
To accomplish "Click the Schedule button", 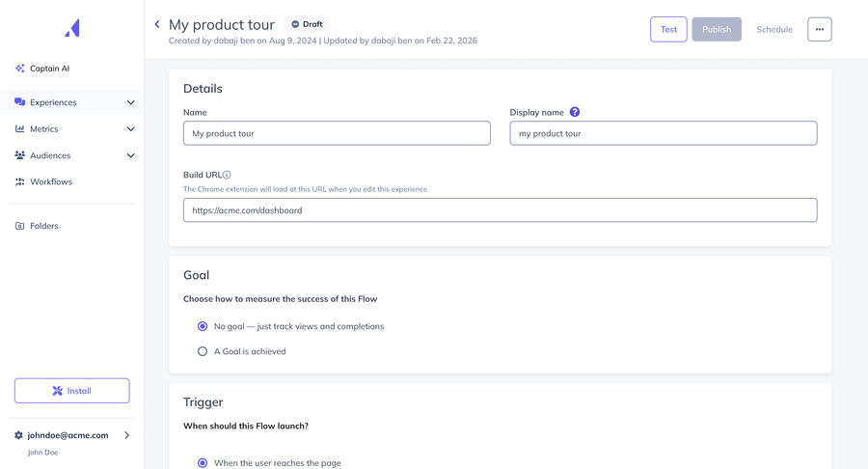I will 774,29.
